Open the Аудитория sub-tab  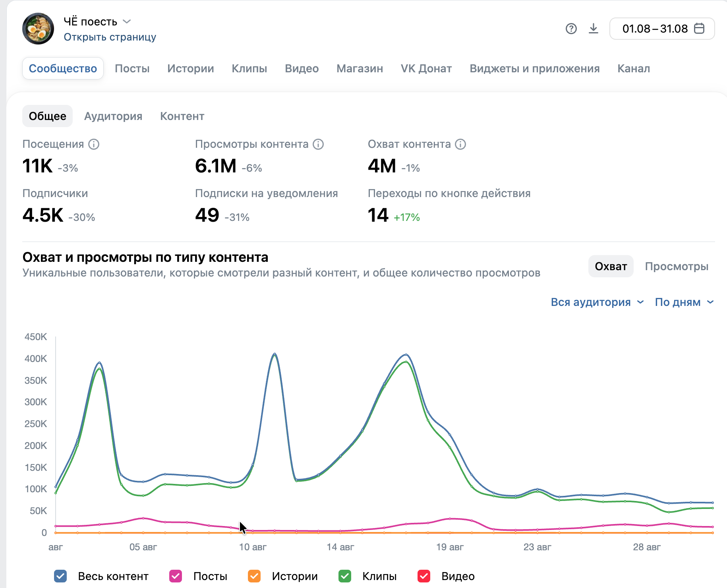click(x=113, y=116)
